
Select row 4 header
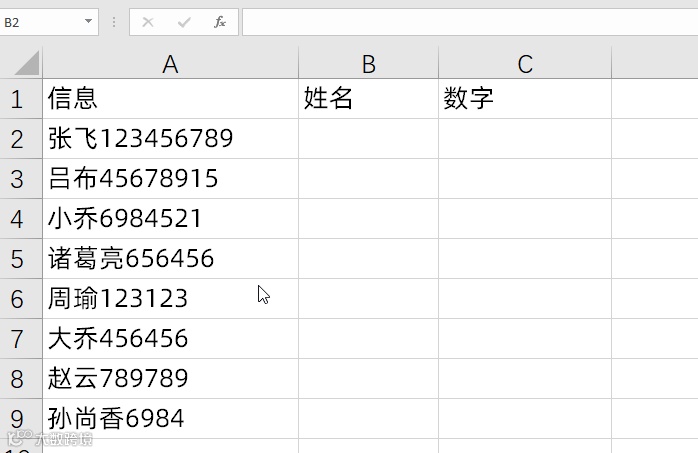point(21,218)
